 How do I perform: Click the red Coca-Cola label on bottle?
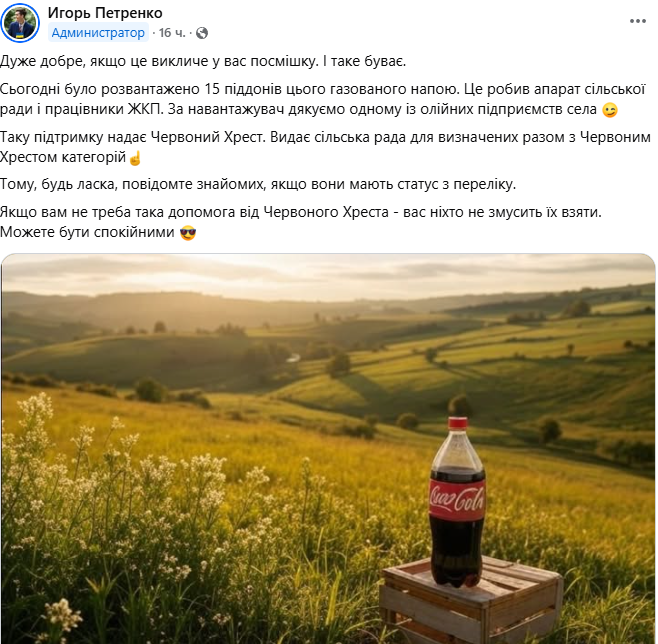tap(457, 499)
